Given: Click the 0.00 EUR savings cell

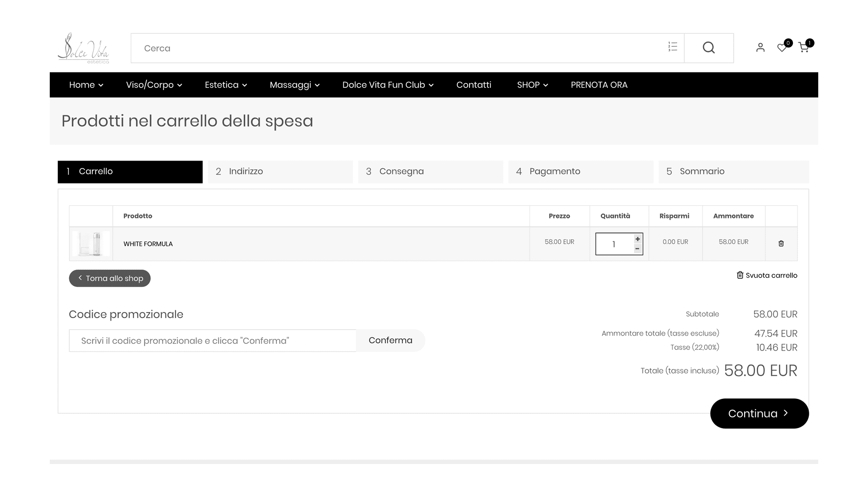Looking at the screenshot, I should pos(675,242).
